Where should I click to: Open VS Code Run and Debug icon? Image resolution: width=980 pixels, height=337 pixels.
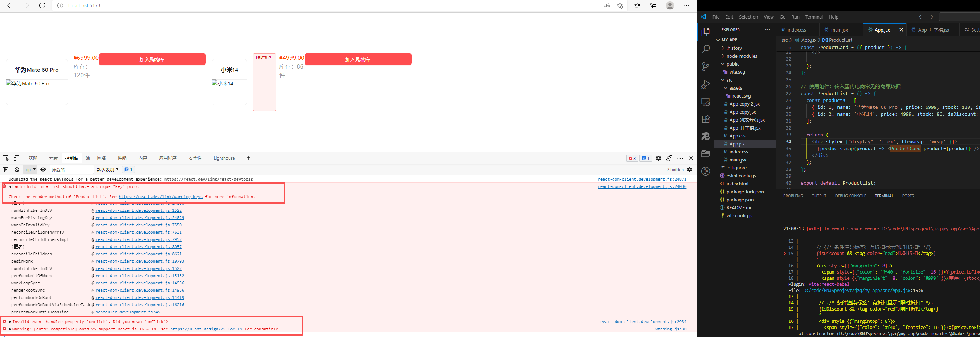pos(705,84)
